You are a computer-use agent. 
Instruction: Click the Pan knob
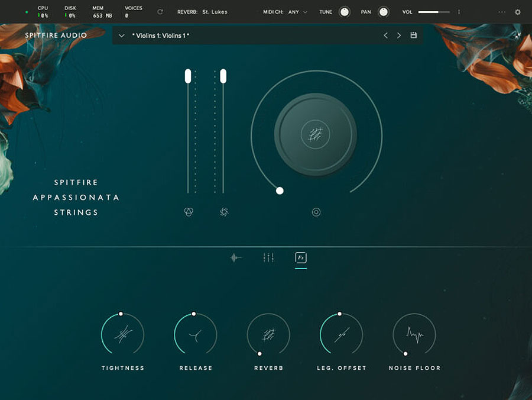(x=384, y=12)
